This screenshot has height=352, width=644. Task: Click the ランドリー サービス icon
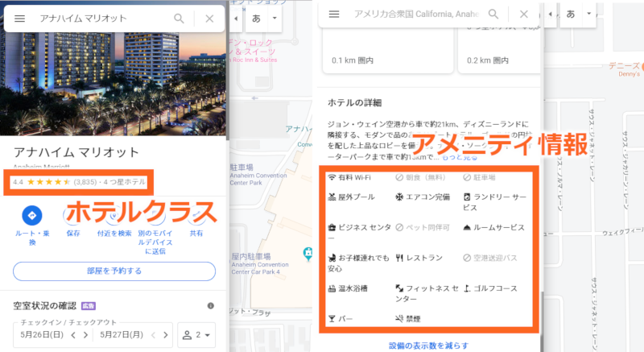tap(467, 197)
